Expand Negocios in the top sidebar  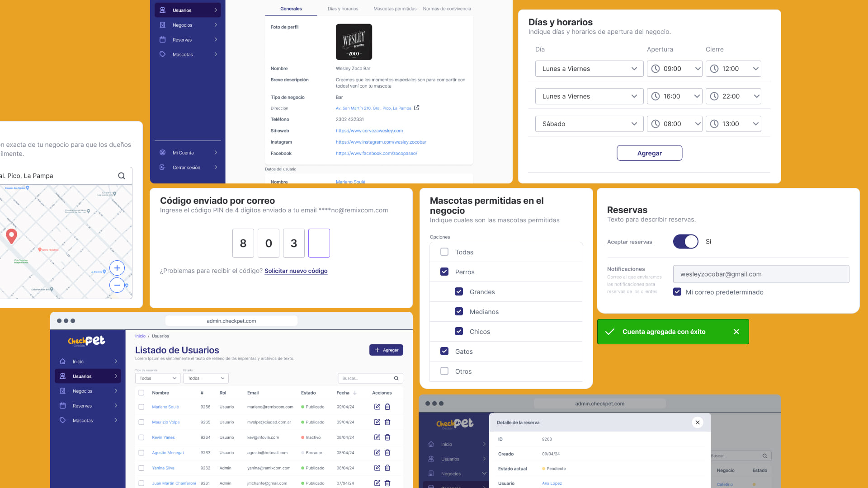click(188, 25)
